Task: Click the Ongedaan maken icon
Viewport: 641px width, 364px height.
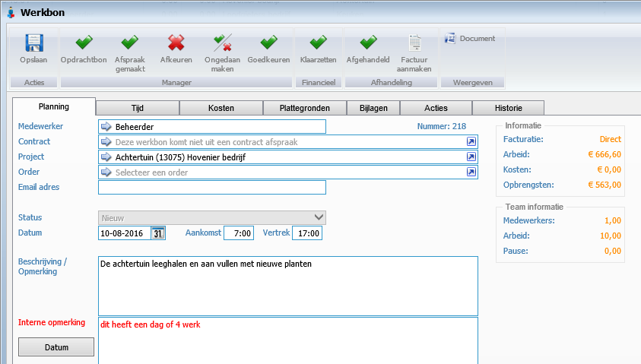Action: [222, 43]
